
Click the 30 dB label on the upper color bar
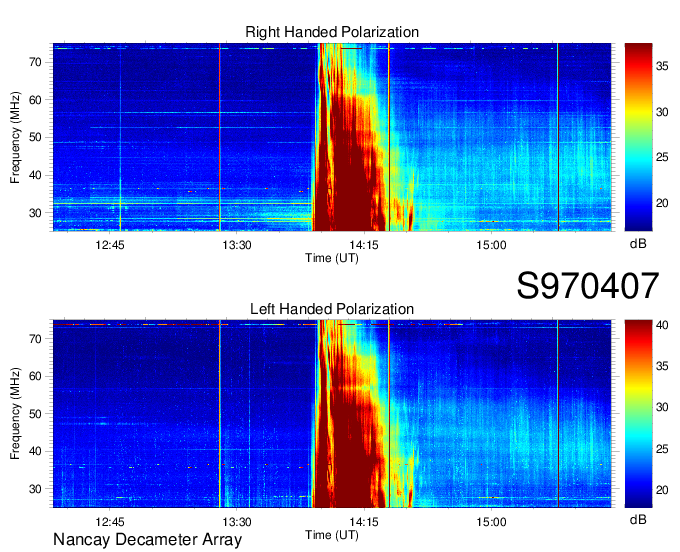click(662, 112)
